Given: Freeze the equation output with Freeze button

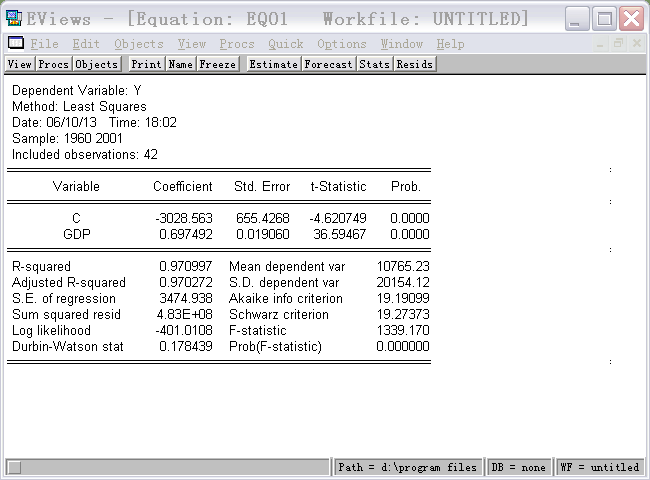Looking at the screenshot, I should [x=217, y=64].
